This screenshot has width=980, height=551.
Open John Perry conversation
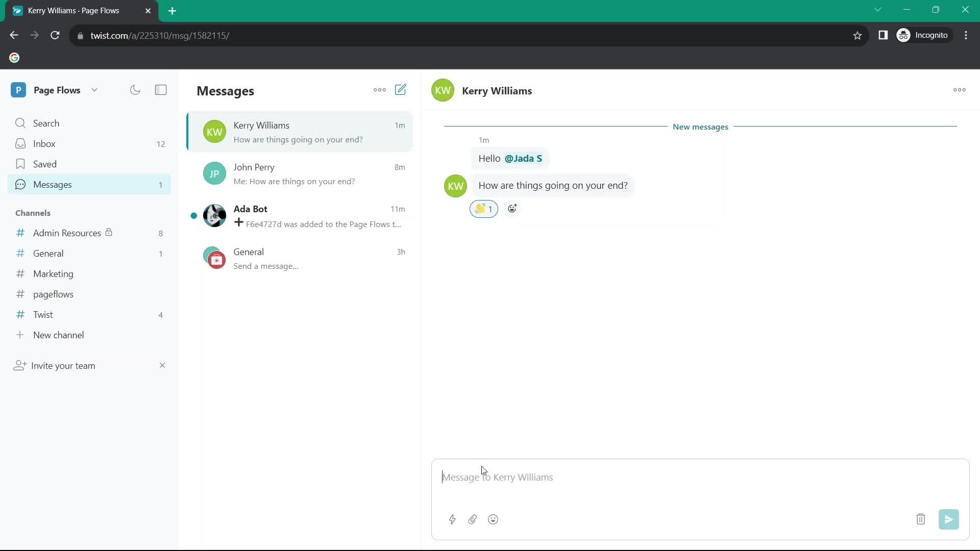[300, 174]
